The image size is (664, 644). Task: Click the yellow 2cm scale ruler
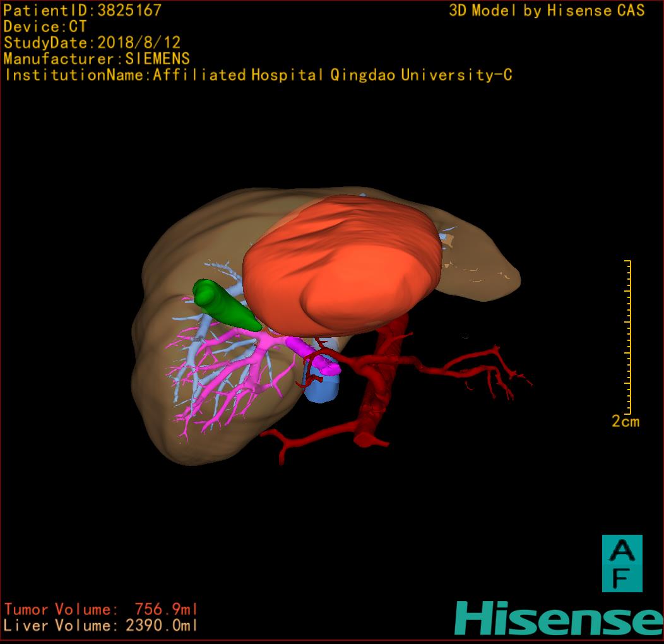click(628, 337)
